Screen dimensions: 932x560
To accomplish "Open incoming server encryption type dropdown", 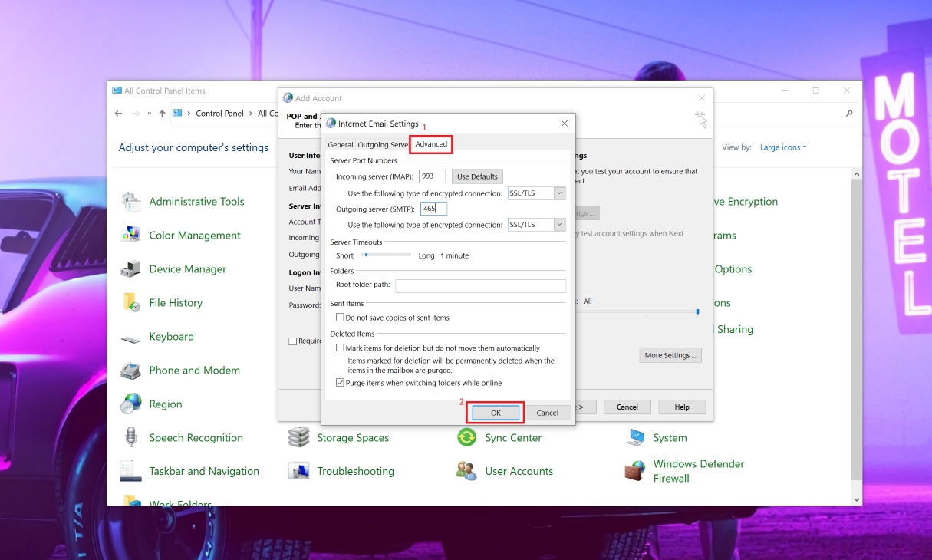I will 559,194.
